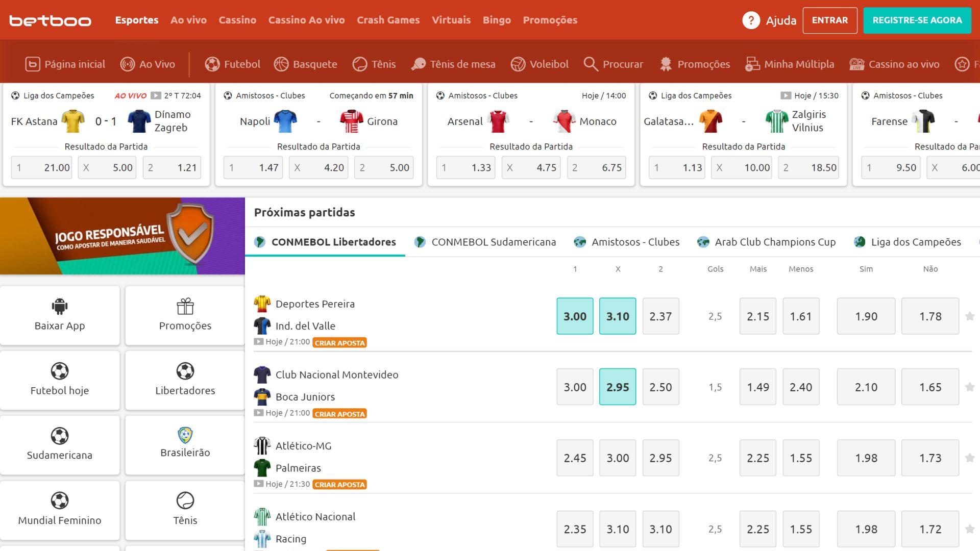Pick draw odds 5.00 FK Astana match
Viewport: 980px width, 551px height.
tap(107, 167)
